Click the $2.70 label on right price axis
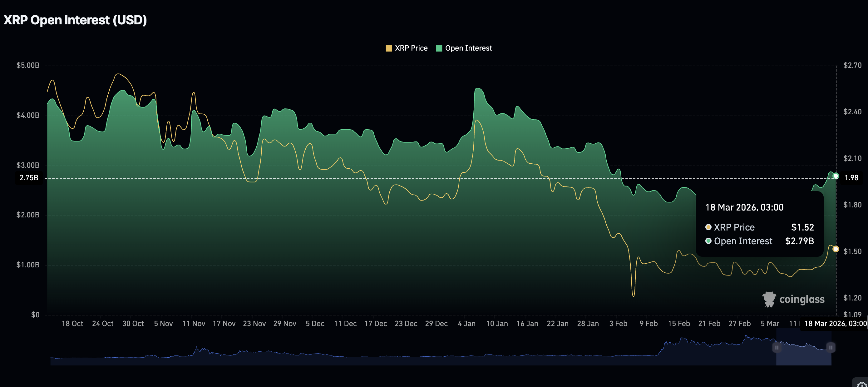Viewport: 868px width, 387px height. [x=852, y=65]
